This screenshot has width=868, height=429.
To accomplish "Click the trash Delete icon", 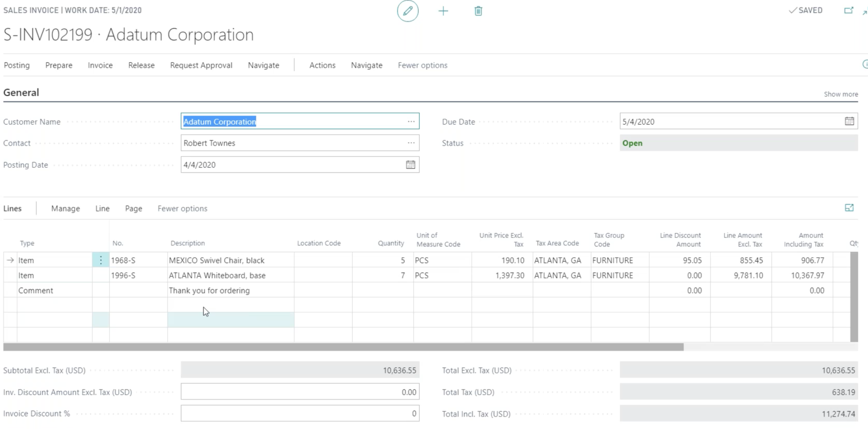I will coord(479,11).
